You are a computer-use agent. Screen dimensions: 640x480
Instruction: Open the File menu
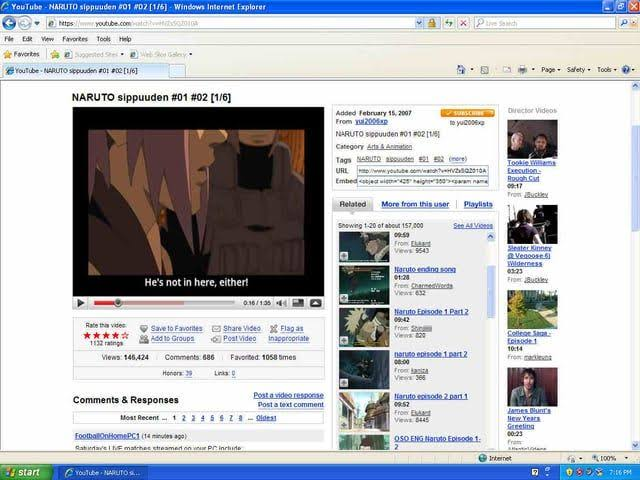(9, 39)
